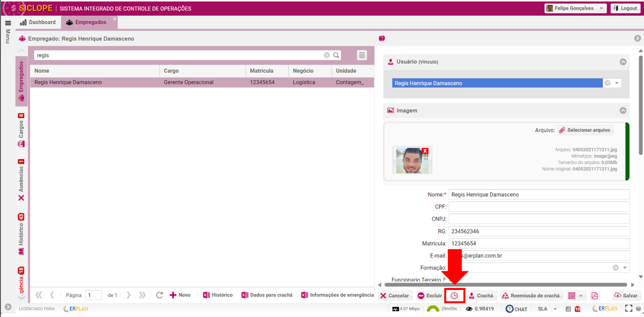Image resolution: width=644 pixels, height=317 pixels.
Task: Open the QR code options dropdown arrow
Action: pos(582,295)
